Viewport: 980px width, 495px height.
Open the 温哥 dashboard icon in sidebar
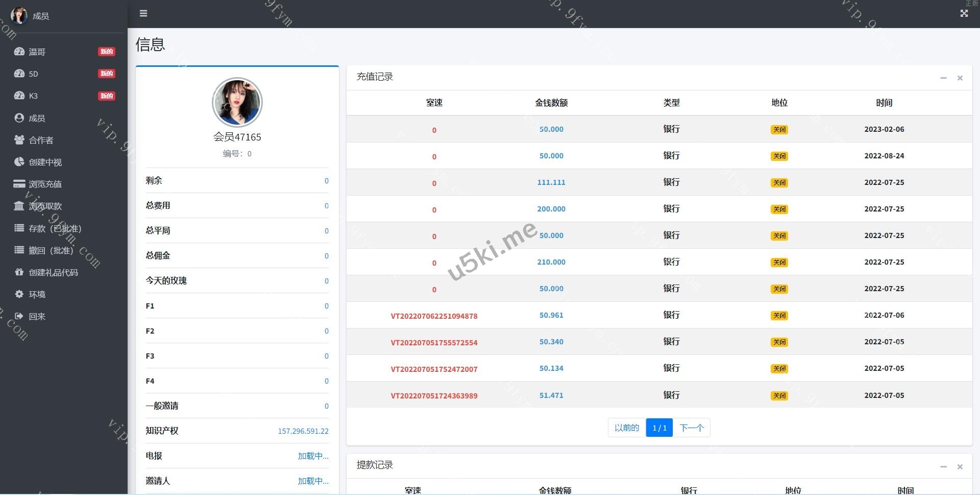[x=19, y=52]
